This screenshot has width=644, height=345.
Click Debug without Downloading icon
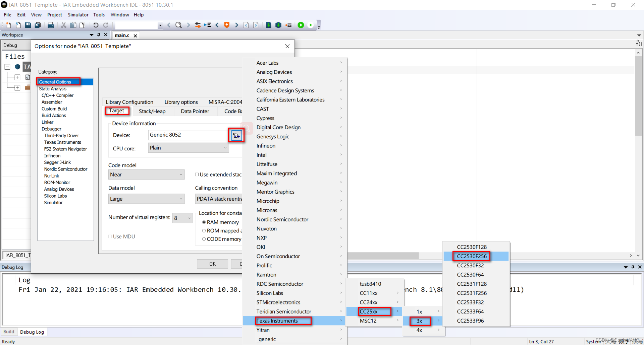[311, 25]
